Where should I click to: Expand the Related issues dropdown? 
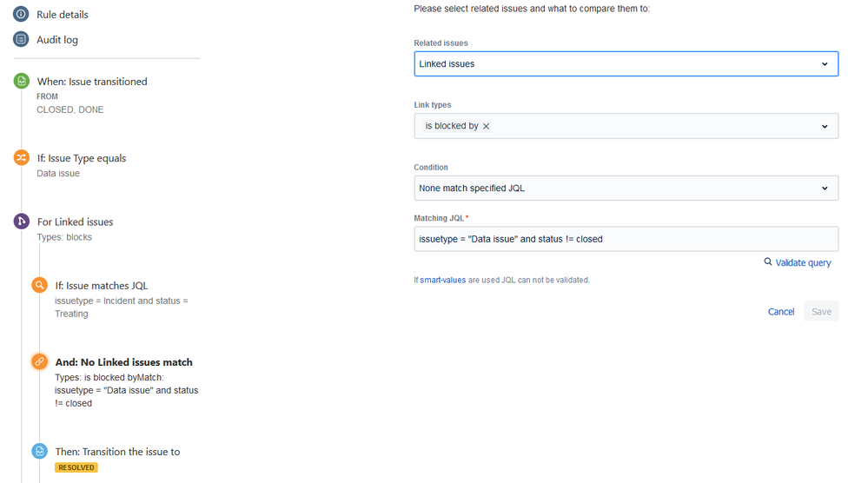(x=626, y=63)
